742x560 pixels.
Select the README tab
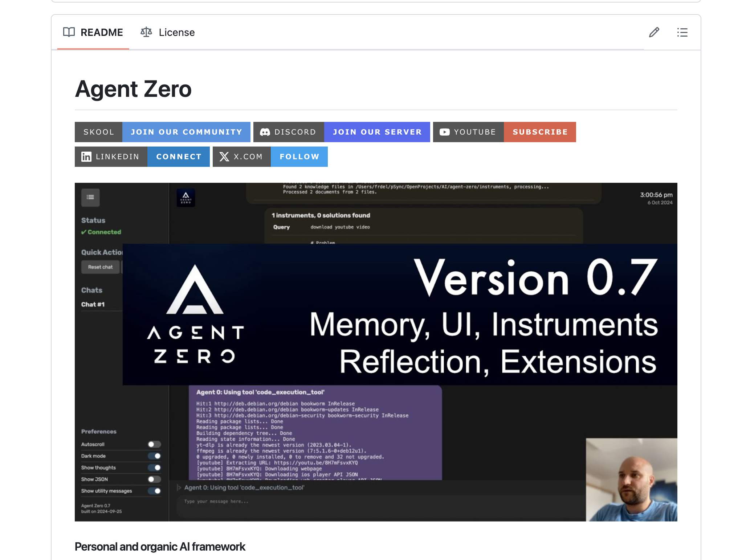(x=94, y=32)
